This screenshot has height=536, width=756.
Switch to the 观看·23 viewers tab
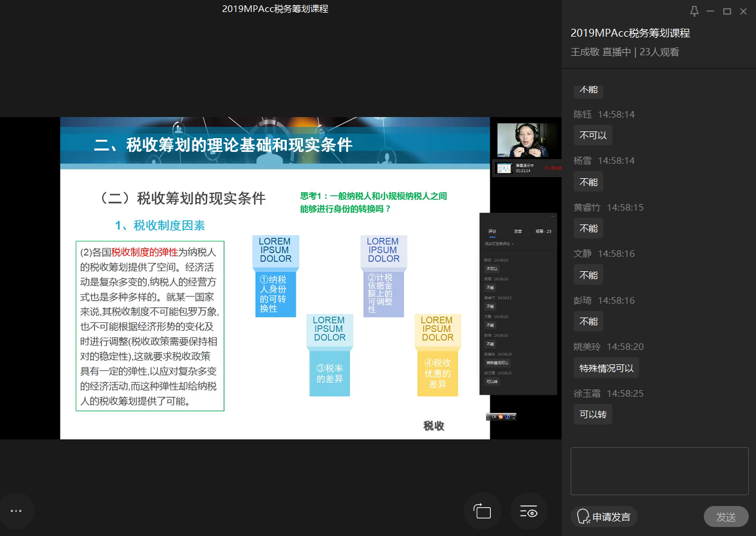point(543,231)
